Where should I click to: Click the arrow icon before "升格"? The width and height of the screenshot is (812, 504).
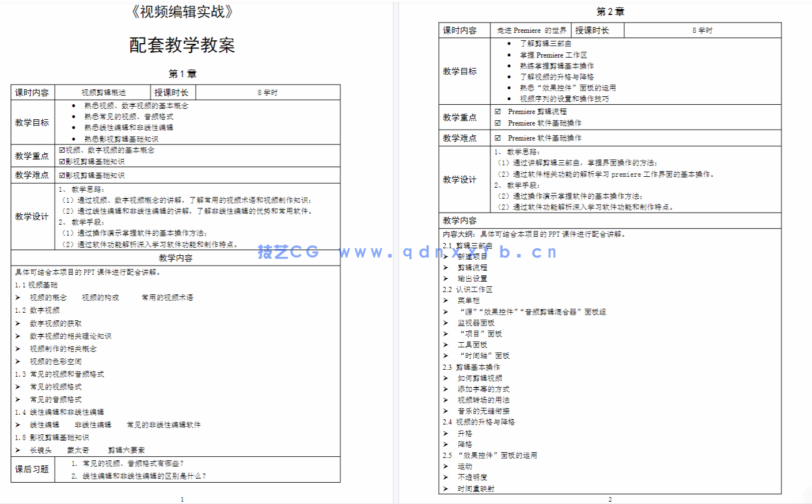coord(444,433)
